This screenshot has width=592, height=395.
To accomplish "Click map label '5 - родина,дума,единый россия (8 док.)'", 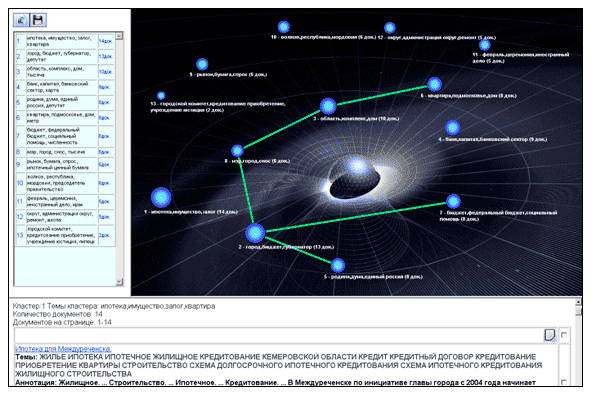I will click(373, 277).
